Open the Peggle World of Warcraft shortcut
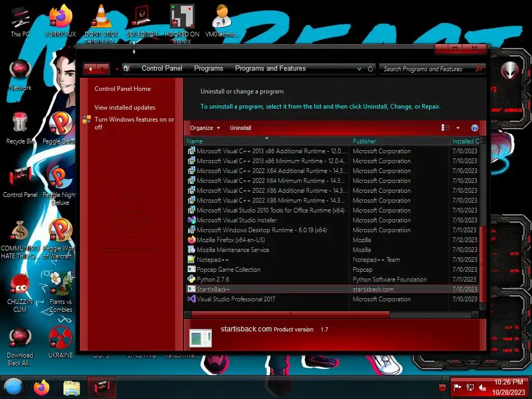The height and width of the screenshot is (399, 532). click(x=60, y=239)
